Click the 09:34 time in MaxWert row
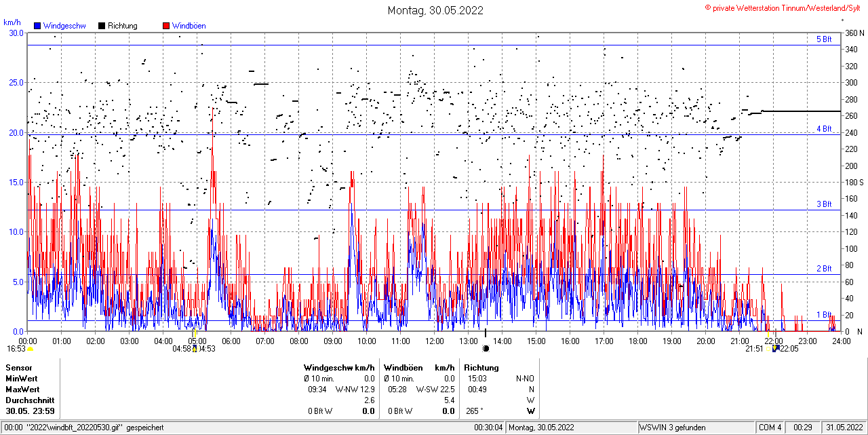This screenshot has height=435, width=868. (317, 390)
